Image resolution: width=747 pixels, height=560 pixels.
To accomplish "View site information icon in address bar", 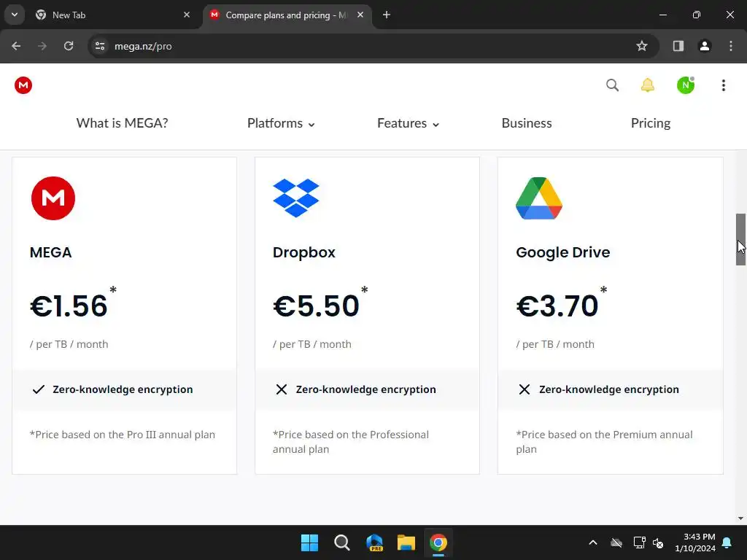I will point(100,46).
